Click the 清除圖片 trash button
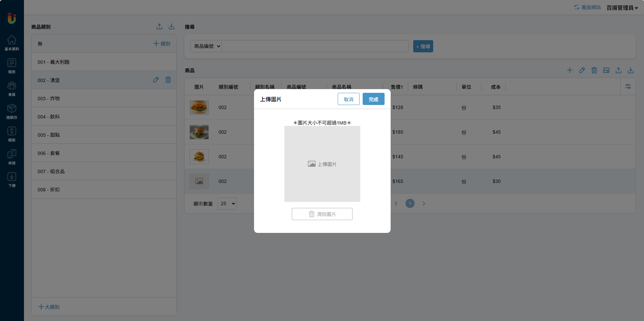Image resolution: width=644 pixels, height=321 pixels. [322, 214]
